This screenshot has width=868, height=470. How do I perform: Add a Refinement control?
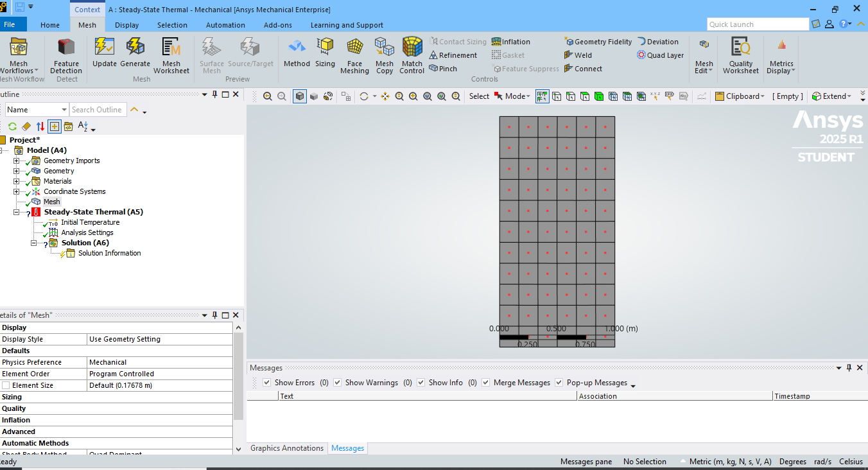[453, 55]
